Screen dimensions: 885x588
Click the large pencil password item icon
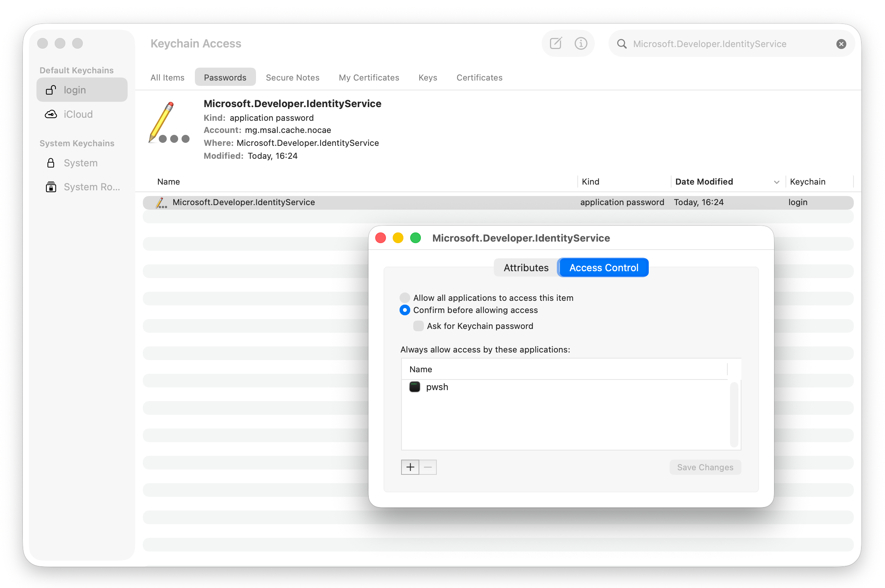pyautogui.click(x=169, y=122)
